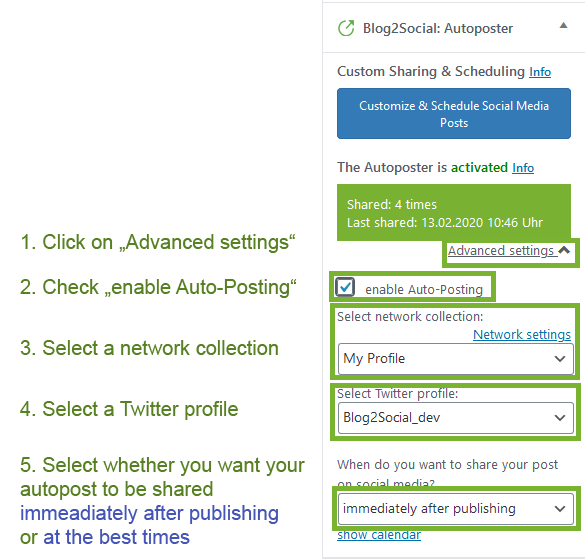Open the Blog2Social_dev Twitter profile dropdown

pos(456,418)
